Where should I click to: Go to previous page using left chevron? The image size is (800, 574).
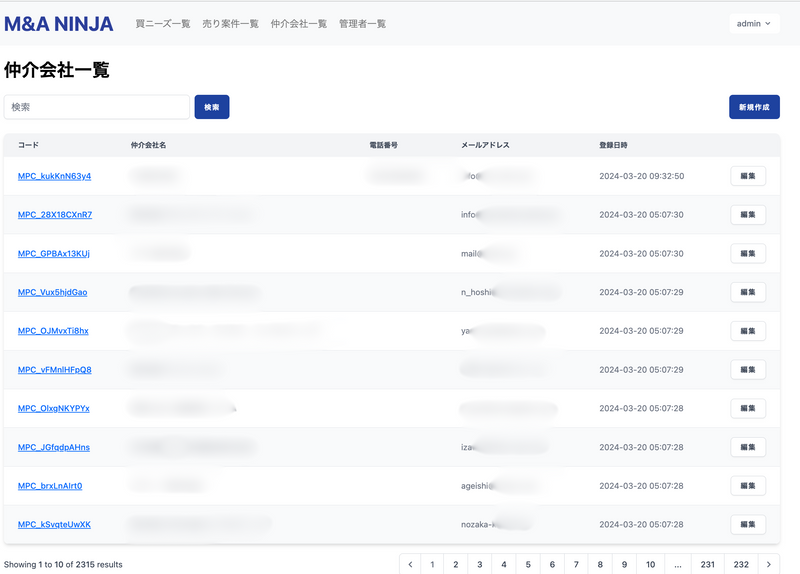(x=410, y=564)
